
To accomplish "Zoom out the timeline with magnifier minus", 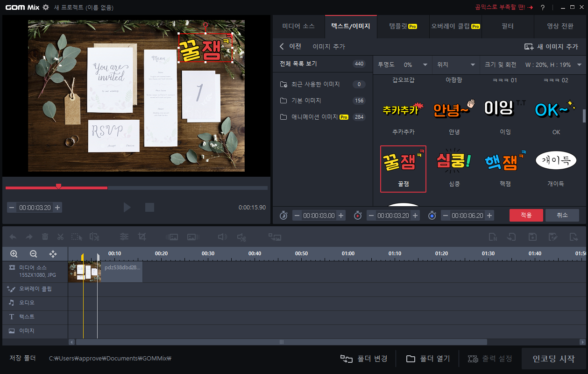I will point(33,254).
